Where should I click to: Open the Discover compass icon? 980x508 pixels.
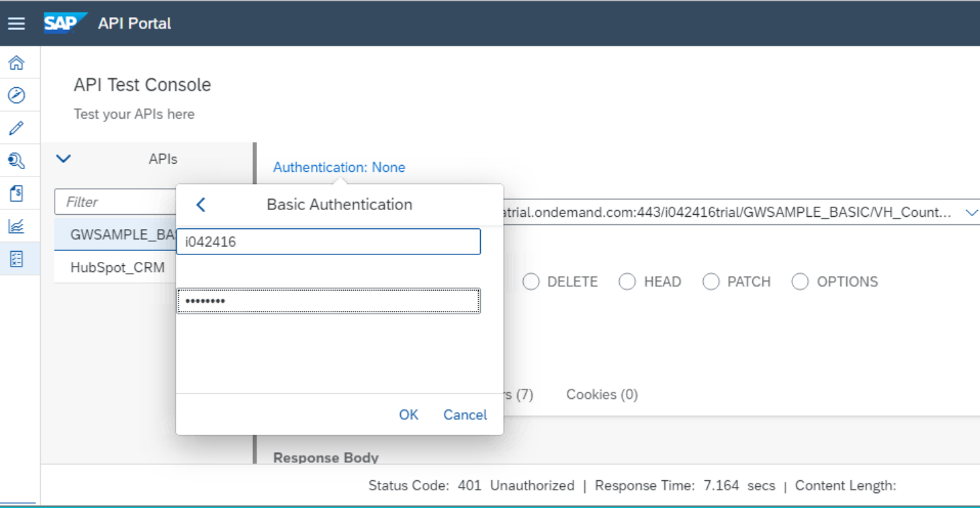pyautogui.click(x=16, y=95)
